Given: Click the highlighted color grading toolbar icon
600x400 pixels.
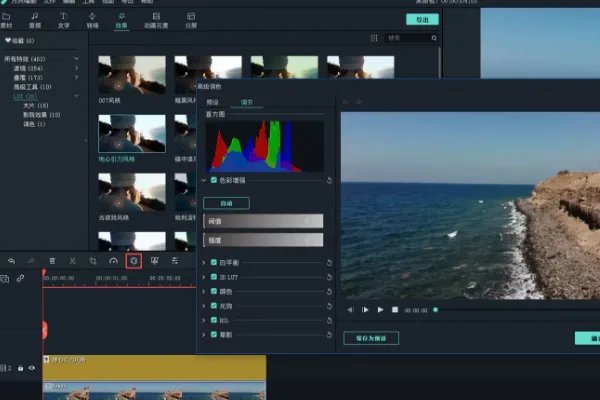Looking at the screenshot, I should 133,260.
